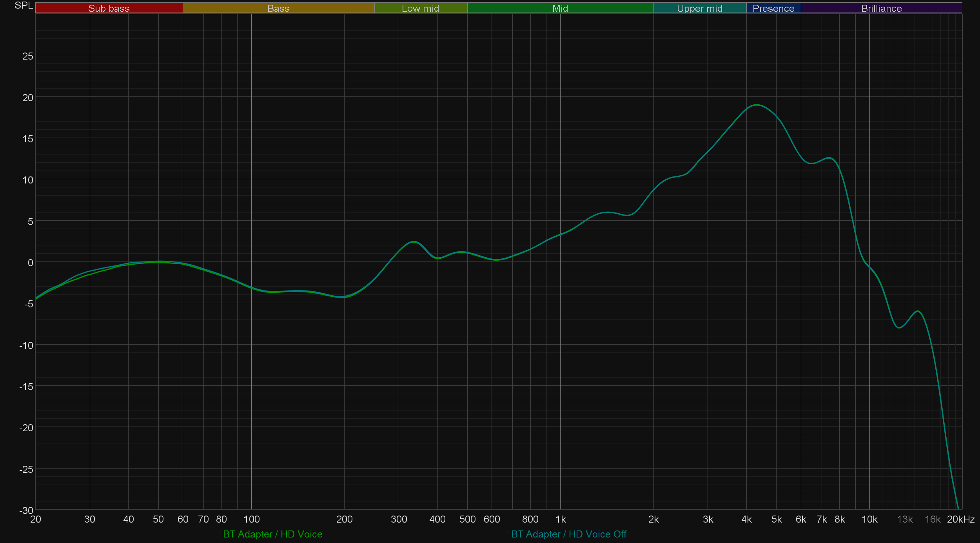Select the Presence band header
The image size is (980, 543).
coord(773,8)
